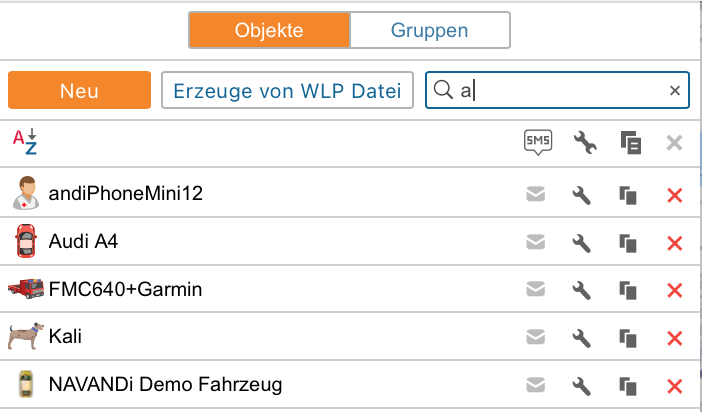The image size is (702, 412).
Task: Edit NAVANDi Demo Fahrzeug with wrench icon
Action: (x=582, y=386)
